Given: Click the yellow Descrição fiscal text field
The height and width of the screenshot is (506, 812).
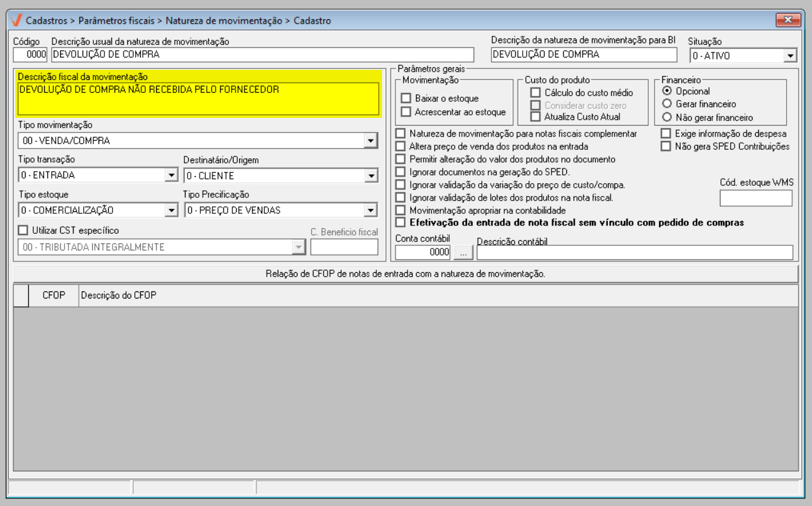Looking at the screenshot, I should tap(198, 99).
